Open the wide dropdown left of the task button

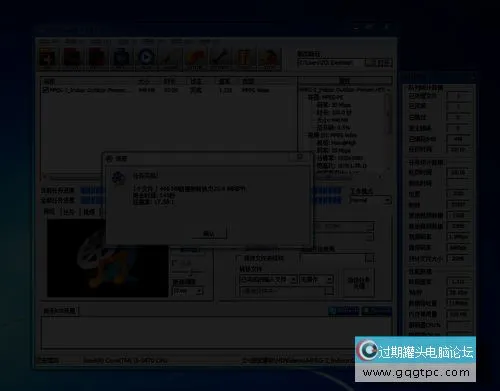click(268, 279)
